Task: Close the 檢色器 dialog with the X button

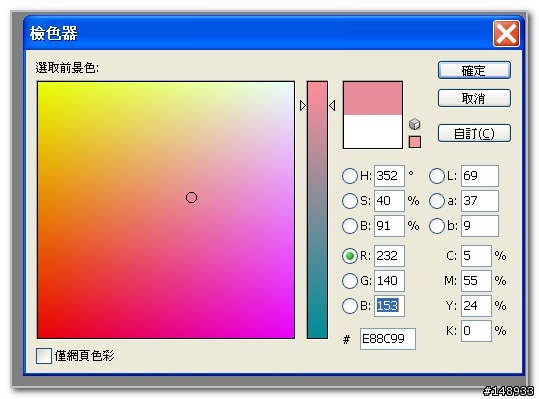Action: pyautogui.click(x=506, y=33)
